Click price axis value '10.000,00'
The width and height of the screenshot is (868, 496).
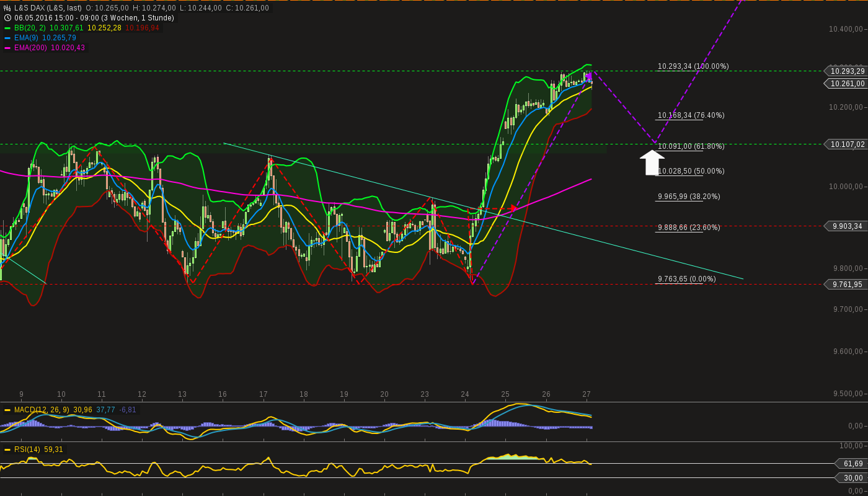[x=846, y=187]
